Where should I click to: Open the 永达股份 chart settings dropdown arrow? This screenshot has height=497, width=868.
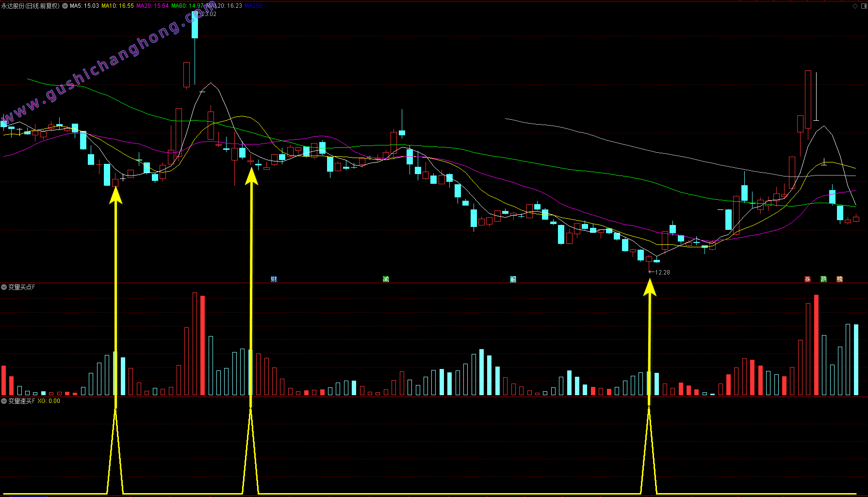point(65,6)
